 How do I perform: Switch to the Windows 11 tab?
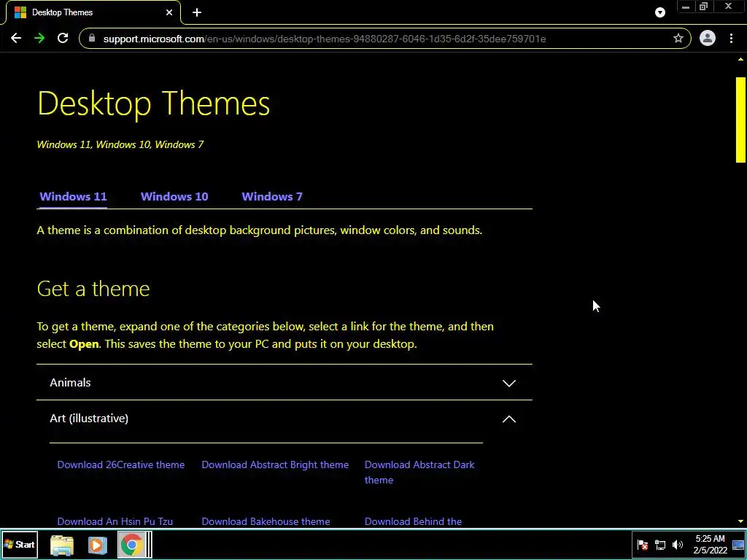click(x=73, y=197)
